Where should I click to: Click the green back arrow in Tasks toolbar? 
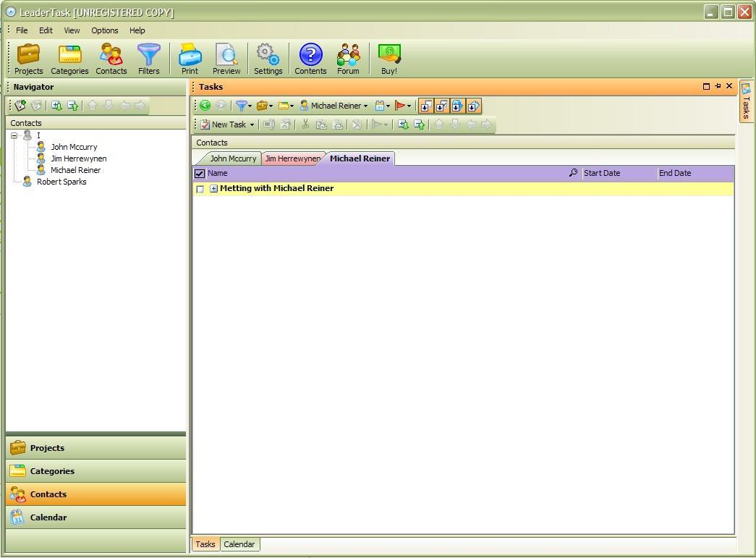205,105
